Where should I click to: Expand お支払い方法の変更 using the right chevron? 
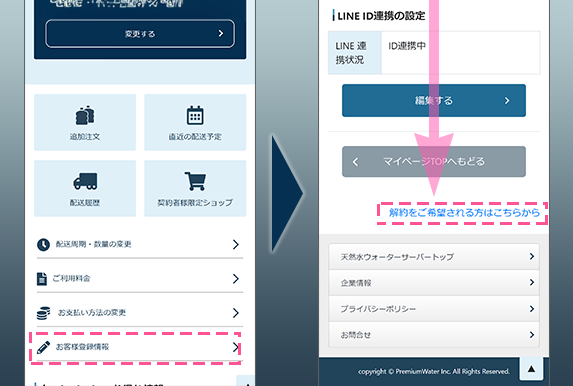click(x=236, y=313)
